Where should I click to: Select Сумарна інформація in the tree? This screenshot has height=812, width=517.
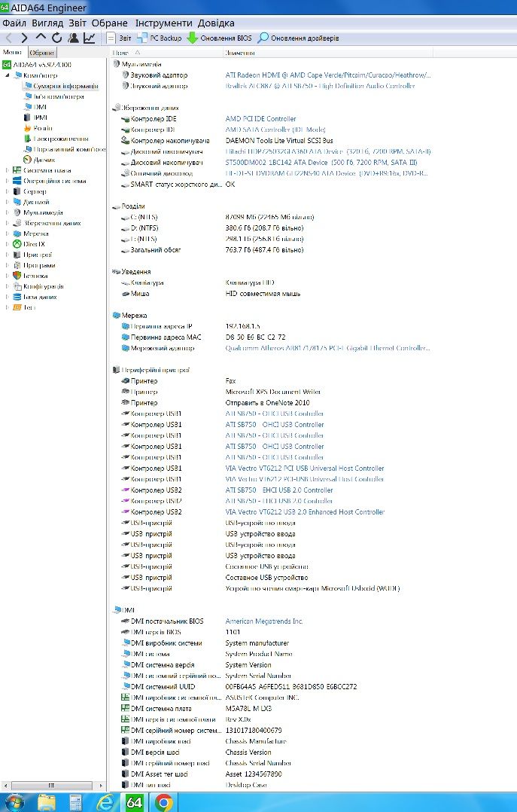click(61, 86)
